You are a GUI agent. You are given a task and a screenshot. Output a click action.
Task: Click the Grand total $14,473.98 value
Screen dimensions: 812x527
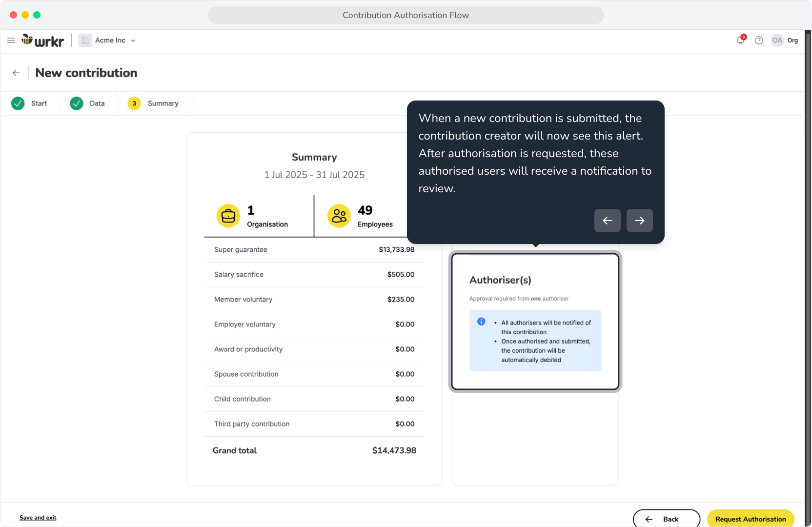click(x=394, y=450)
